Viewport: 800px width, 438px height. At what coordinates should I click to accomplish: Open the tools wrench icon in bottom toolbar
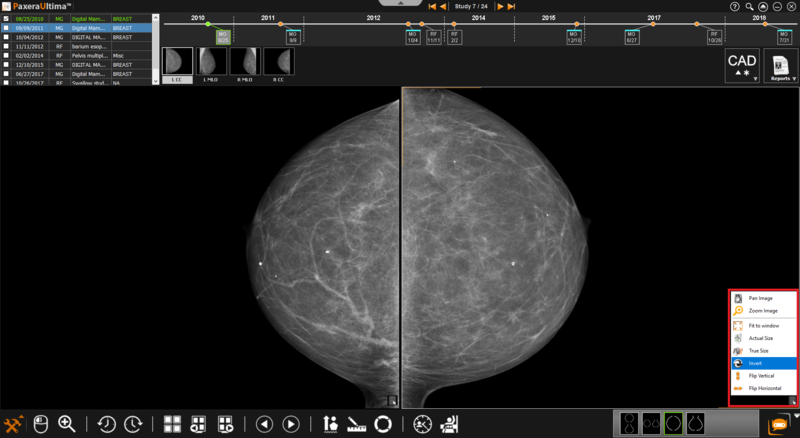click(14, 424)
